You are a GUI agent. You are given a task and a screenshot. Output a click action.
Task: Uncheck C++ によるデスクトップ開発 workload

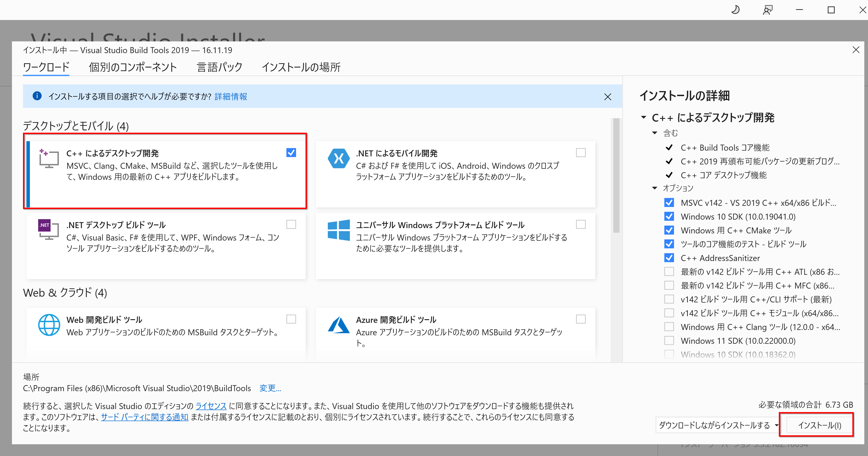(291, 153)
